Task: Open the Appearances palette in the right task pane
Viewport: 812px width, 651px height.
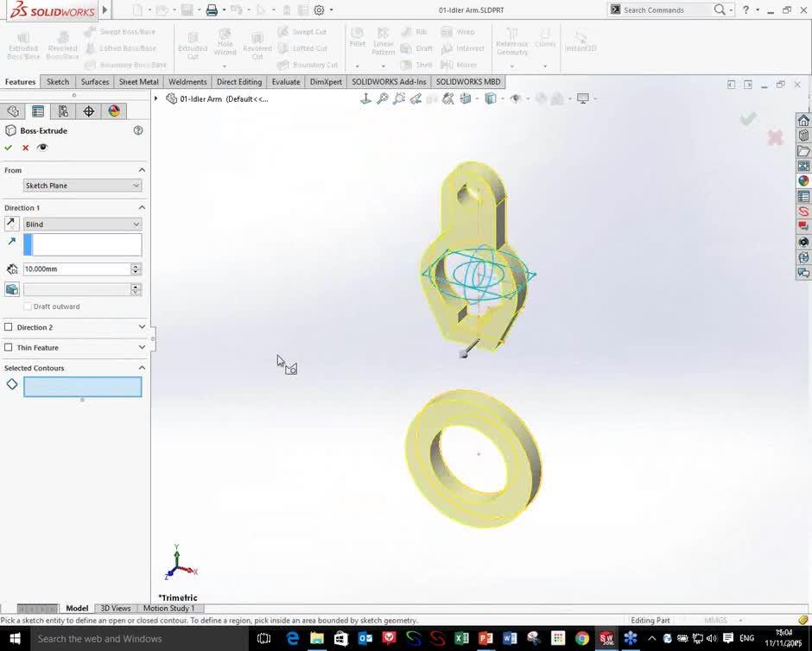Action: pos(803,180)
